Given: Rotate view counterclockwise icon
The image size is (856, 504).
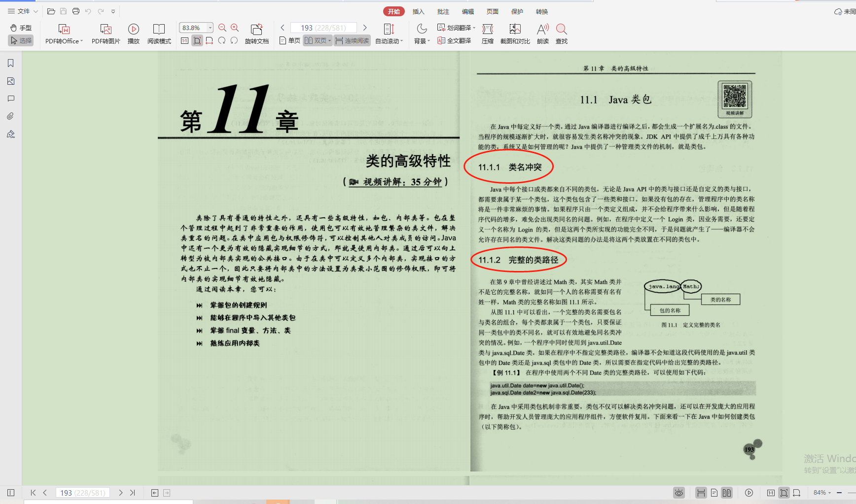Looking at the screenshot, I should pos(221,40).
